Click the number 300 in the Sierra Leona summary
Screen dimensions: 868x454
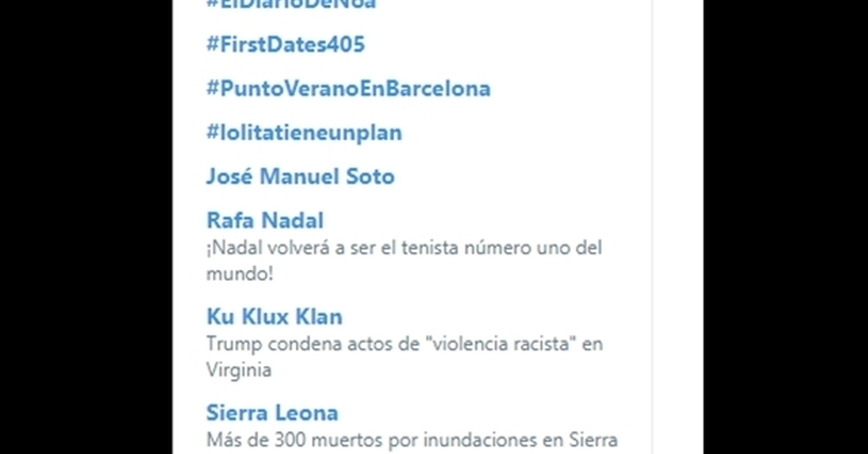coord(290,440)
